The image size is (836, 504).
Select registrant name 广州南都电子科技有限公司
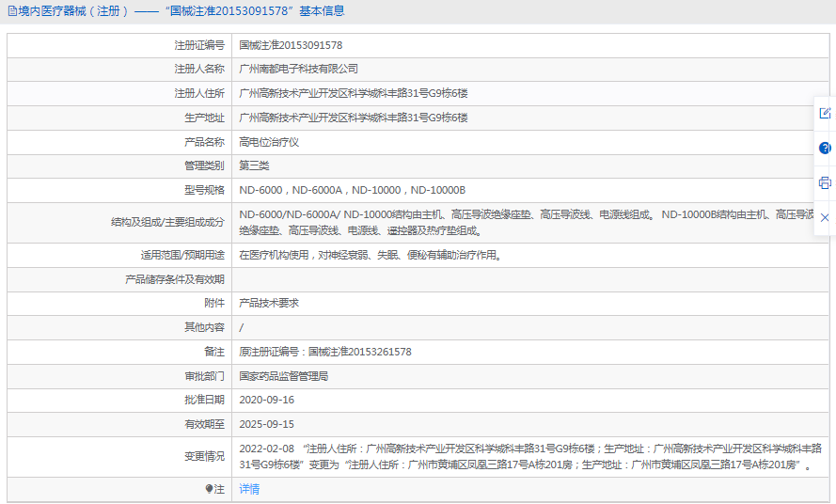pos(299,69)
